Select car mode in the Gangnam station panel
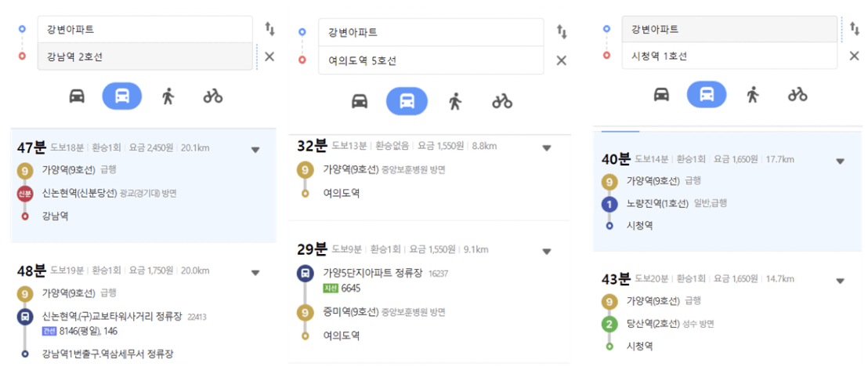868x374 pixels. [77, 96]
